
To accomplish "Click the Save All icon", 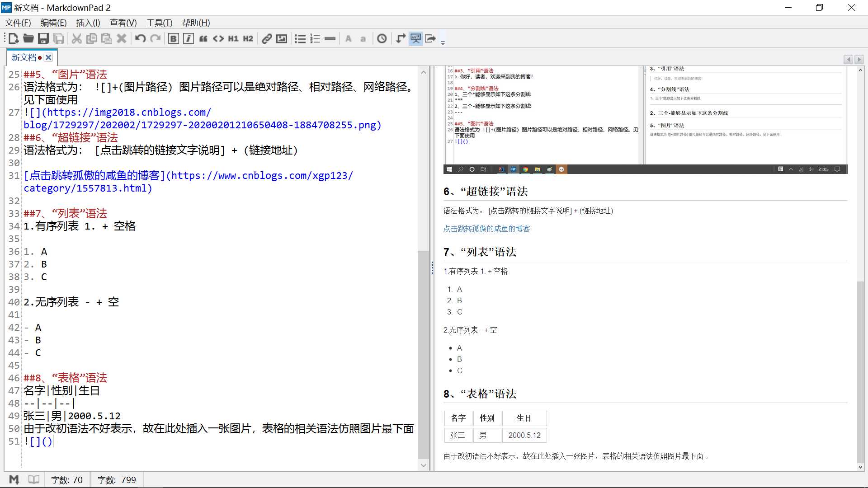I will [x=58, y=38].
